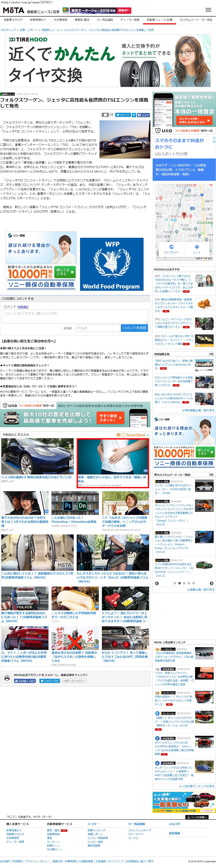216x868 pixels.
Task: Submit with コメントを送信 button
Action: (x=134, y=328)
